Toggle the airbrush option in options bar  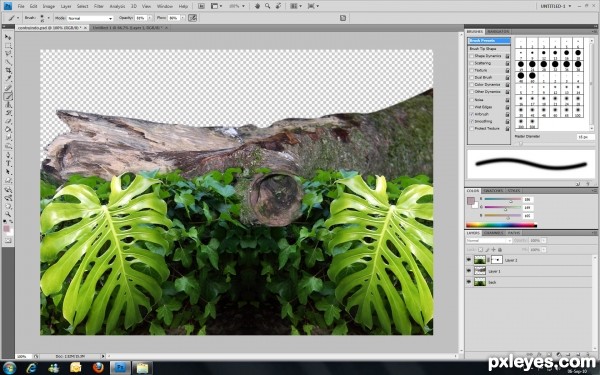coord(192,18)
